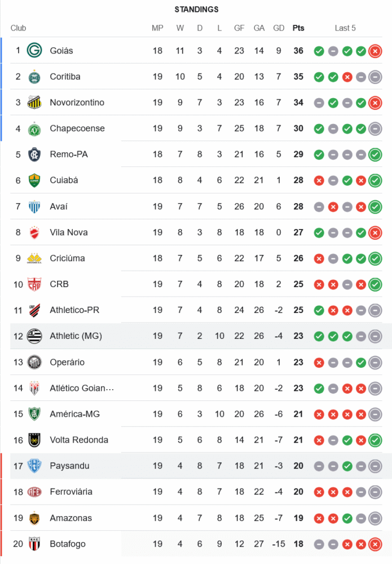Screen dimensions: 392x564
Task: Click the Pts column header
Action: click(x=298, y=28)
